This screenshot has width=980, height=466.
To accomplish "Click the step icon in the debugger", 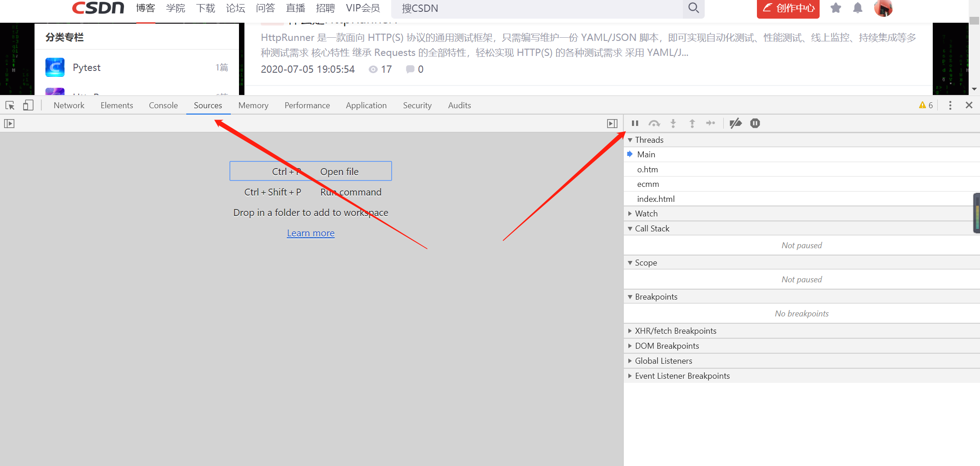I will click(x=711, y=123).
